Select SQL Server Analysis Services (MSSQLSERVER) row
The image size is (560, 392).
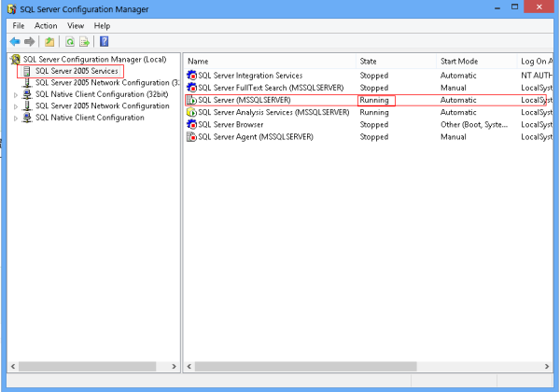coord(369,112)
